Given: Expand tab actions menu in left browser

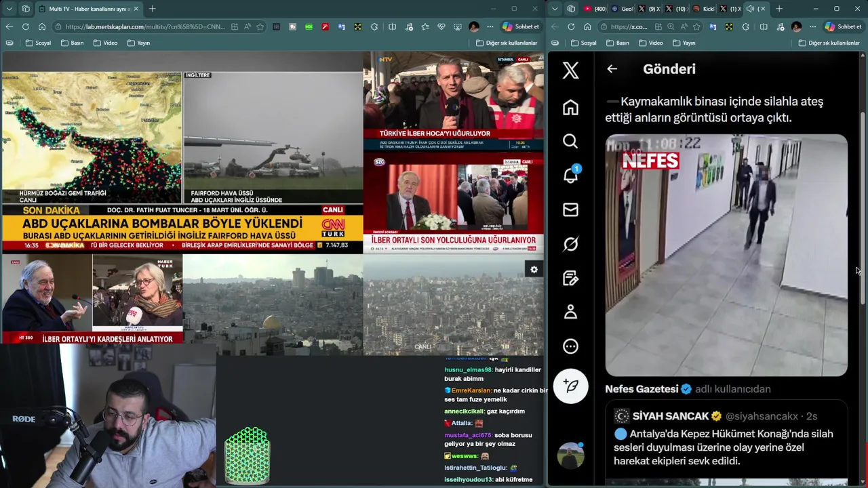Looking at the screenshot, I should 9,9.
